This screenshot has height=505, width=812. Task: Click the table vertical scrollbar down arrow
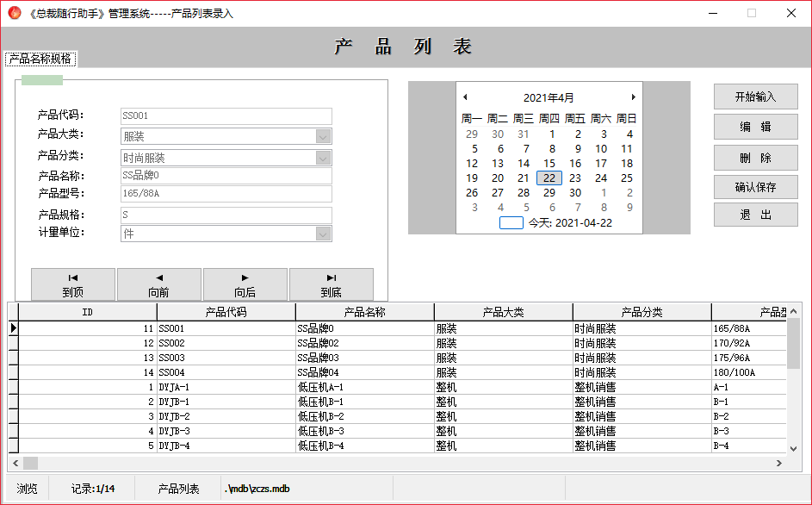(793, 448)
